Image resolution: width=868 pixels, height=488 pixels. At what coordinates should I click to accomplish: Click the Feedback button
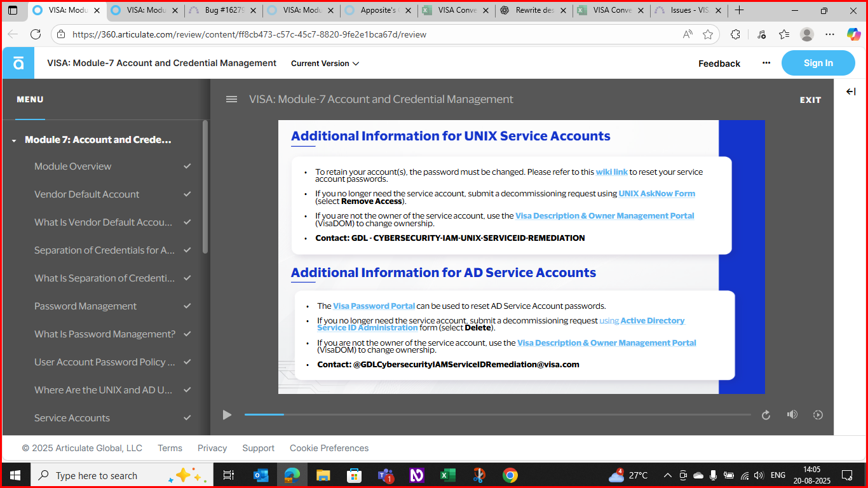coord(719,64)
